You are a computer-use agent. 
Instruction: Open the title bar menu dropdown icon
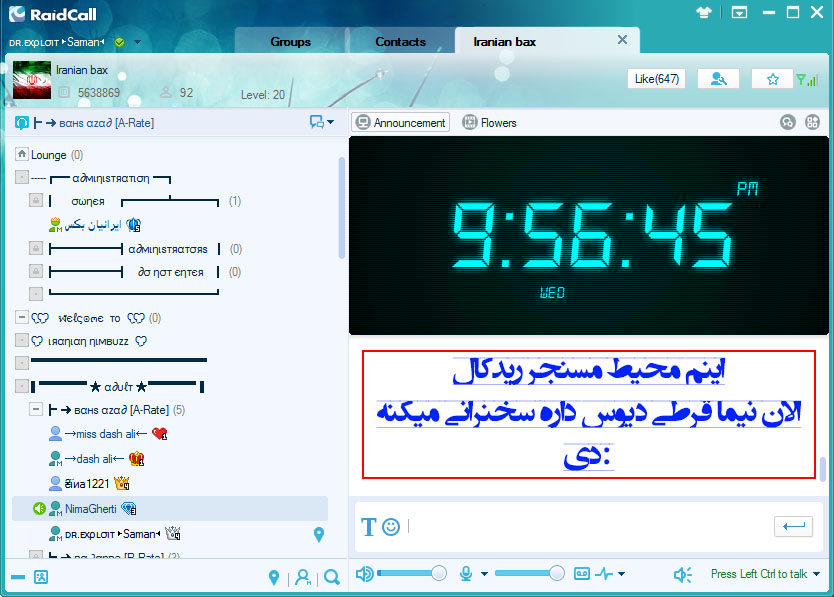[739, 12]
